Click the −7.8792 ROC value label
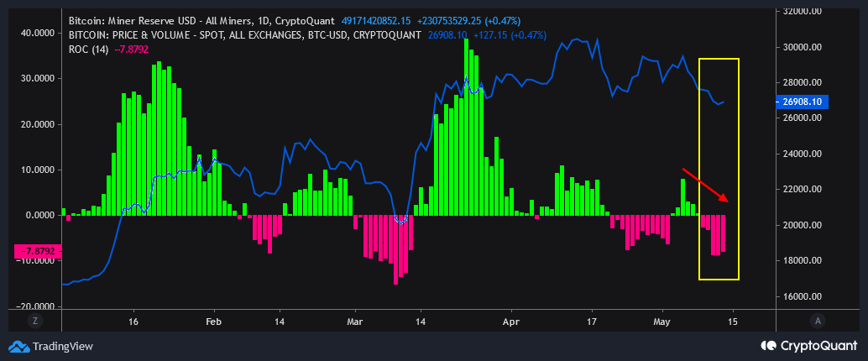The height and width of the screenshot is (361, 868). pos(39,251)
